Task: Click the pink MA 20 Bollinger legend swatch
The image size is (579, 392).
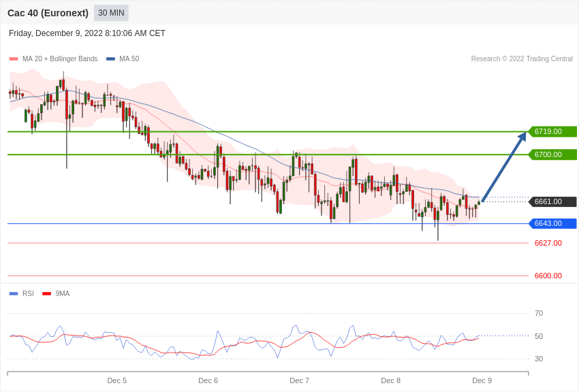Action: [14, 59]
